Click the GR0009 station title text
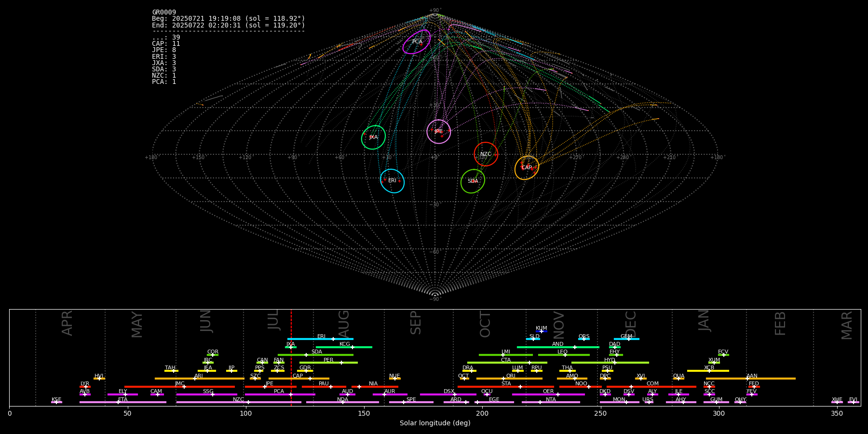The image size is (868, 434). (x=164, y=13)
